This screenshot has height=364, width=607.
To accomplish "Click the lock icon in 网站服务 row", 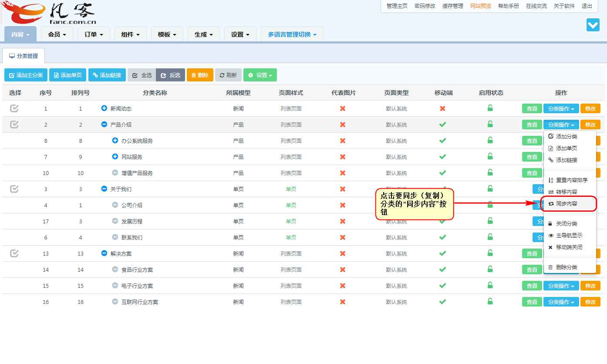I will (x=490, y=156).
